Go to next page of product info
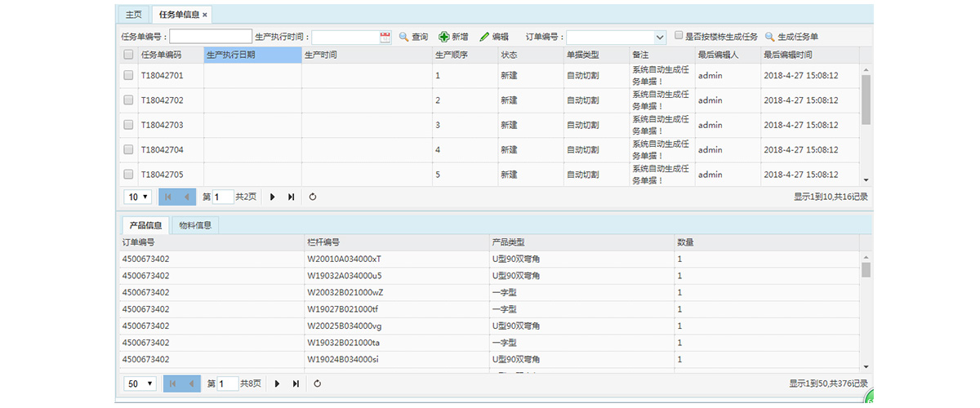This screenshot has width=980, height=408. click(x=277, y=384)
